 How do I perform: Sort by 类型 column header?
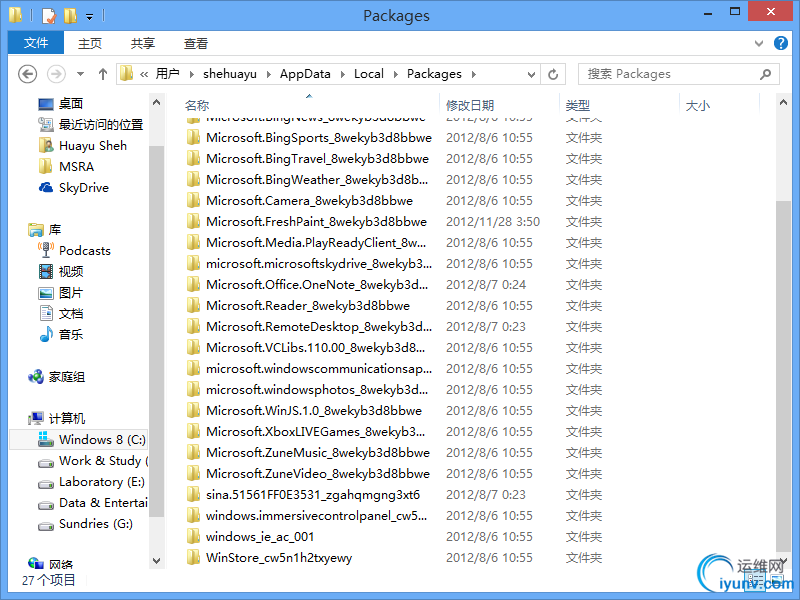[578, 106]
